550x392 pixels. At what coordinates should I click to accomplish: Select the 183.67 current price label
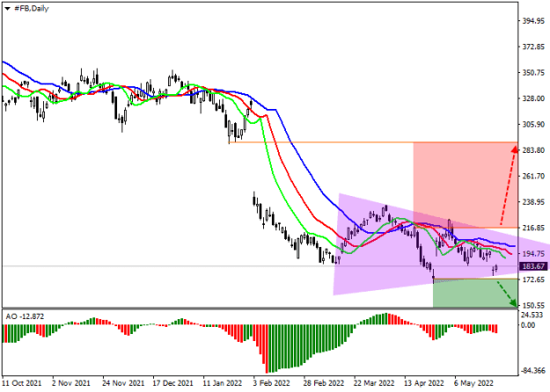(533, 266)
